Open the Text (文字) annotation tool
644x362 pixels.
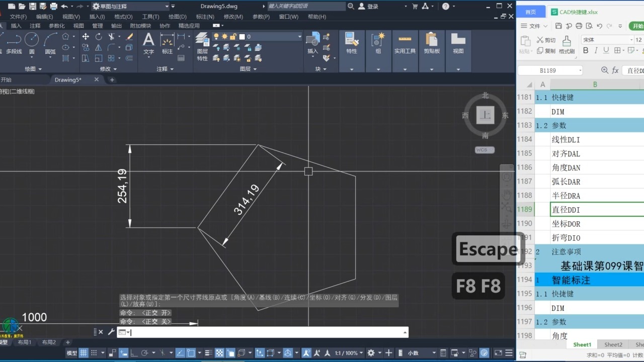[x=148, y=43]
